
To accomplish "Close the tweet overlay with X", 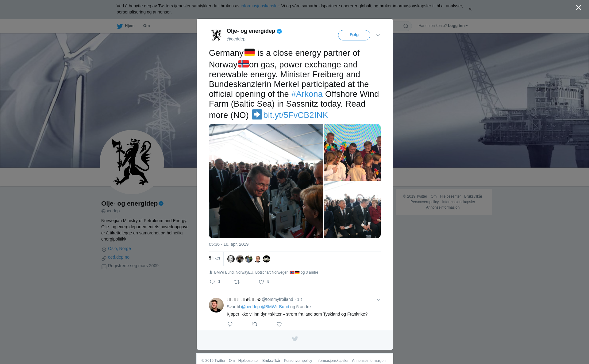I will pos(579,8).
